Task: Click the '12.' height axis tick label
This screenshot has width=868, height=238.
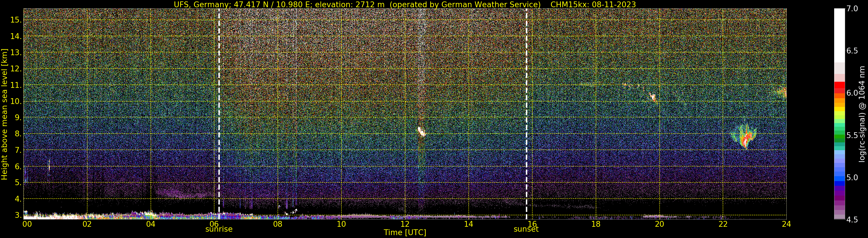Action: (16, 69)
